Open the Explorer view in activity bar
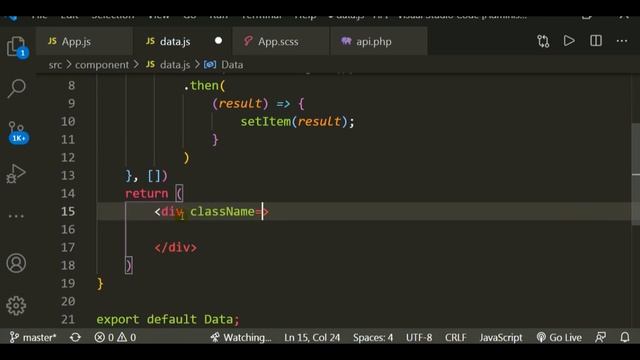640x360 pixels. coord(17,46)
